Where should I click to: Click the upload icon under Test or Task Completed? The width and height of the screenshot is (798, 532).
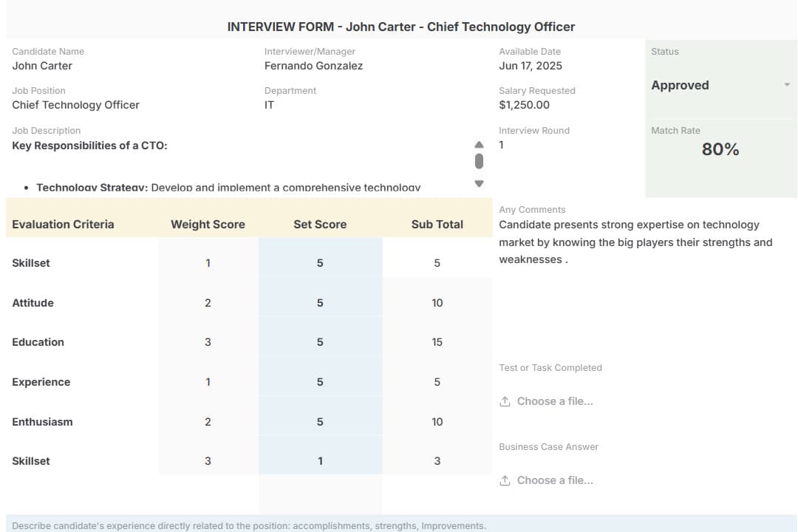pos(505,401)
